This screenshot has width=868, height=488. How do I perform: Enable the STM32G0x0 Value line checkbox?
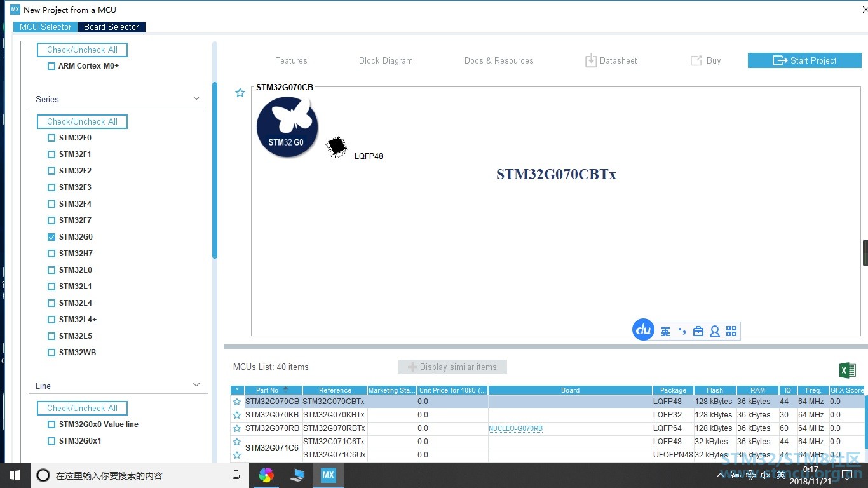tap(51, 424)
